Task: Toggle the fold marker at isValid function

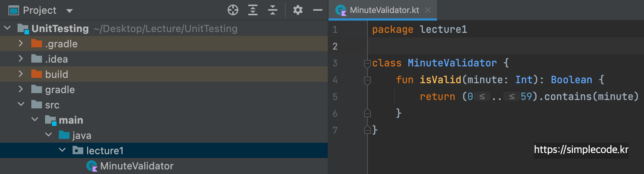Action: (367, 80)
